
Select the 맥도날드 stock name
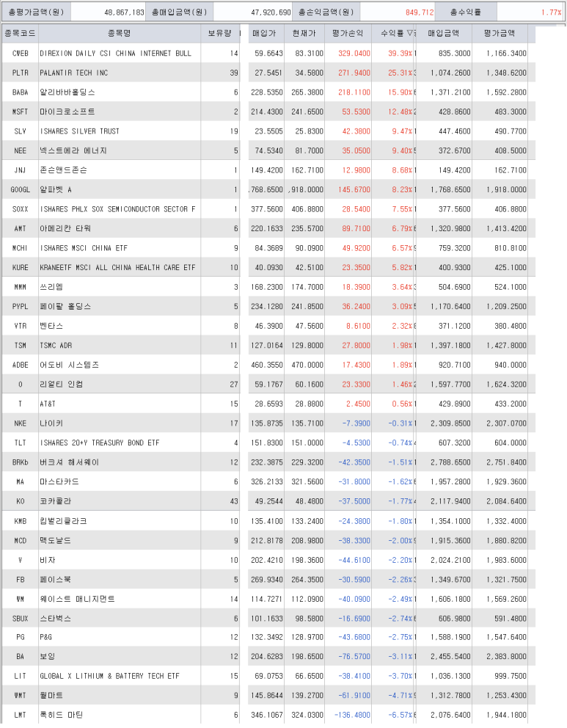click(x=55, y=541)
